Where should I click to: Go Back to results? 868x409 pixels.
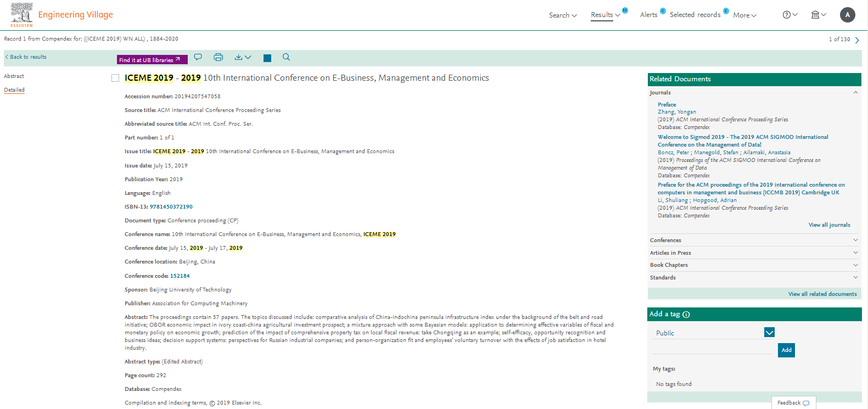26,57
